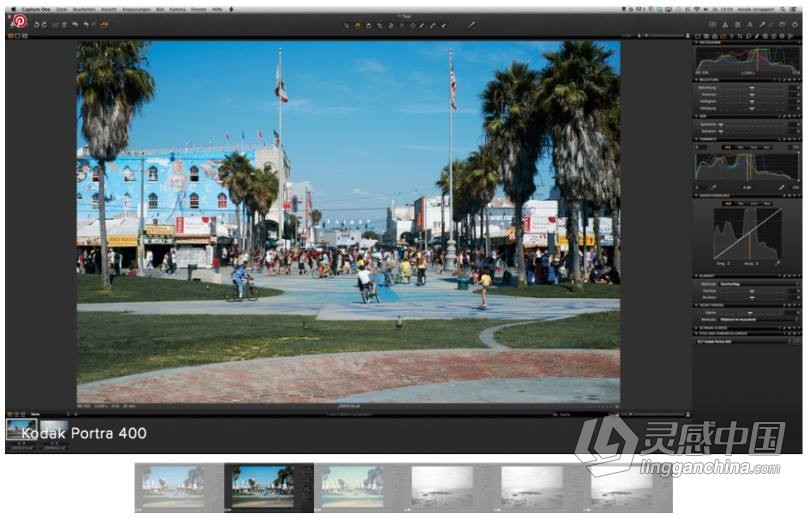Collapse the HDR panel

click(x=696, y=116)
